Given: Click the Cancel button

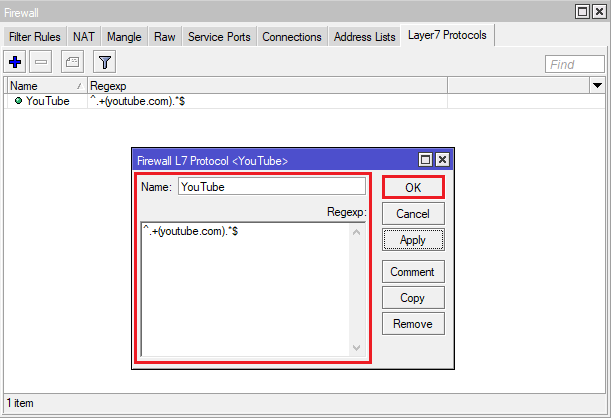Looking at the screenshot, I should pyautogui.click(x=413, y=213).
